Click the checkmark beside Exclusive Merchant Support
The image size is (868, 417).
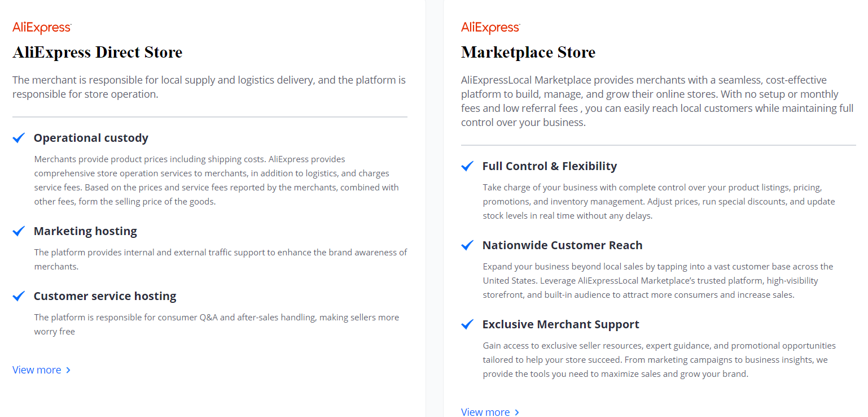tap(467, 324)
